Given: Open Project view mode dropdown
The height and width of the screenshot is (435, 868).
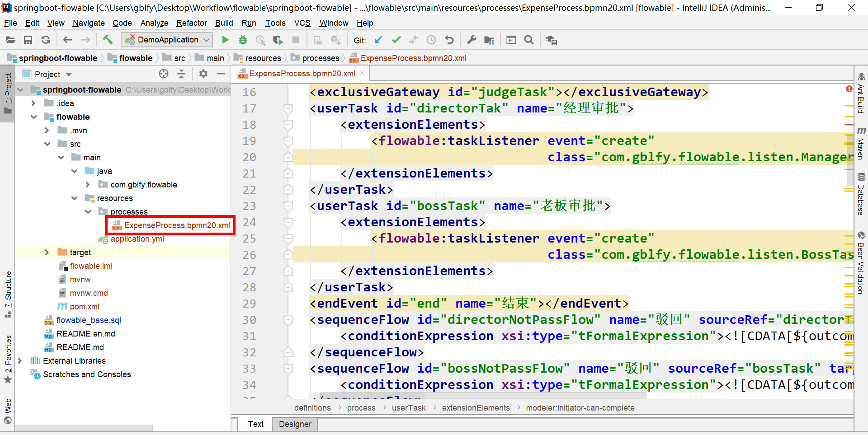Looking at the screenshot, I should pyautogui.click(x=69, y=75).
